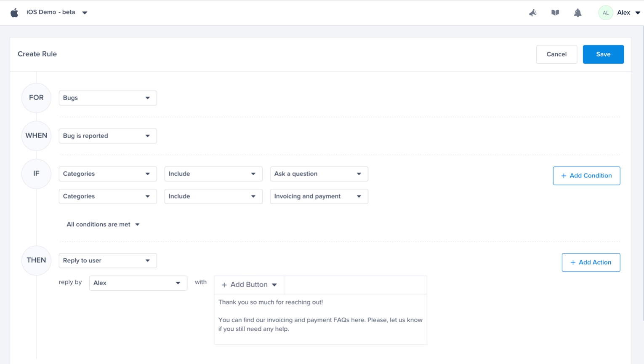Open the documentation book icon

(555, 13)
